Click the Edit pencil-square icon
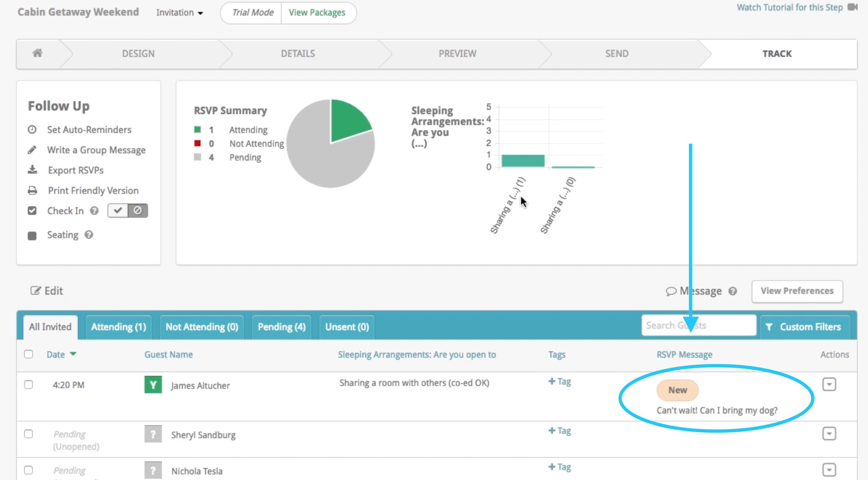Screen dimensions: 868x480 [35, 291]
